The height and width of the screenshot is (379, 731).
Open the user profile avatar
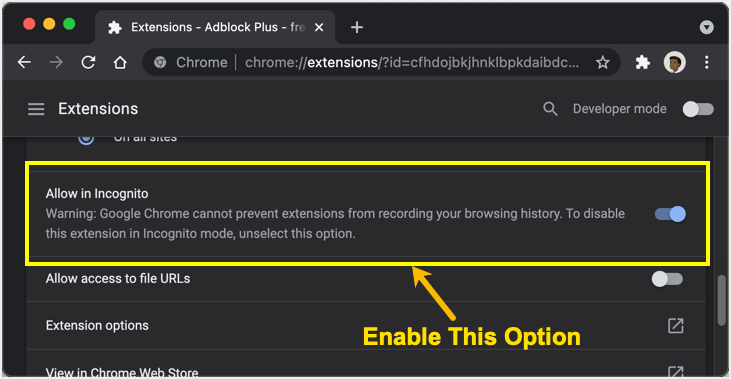[x=674, y=62]
